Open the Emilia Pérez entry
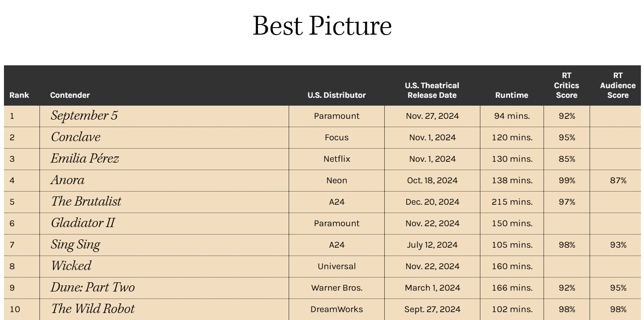 [x=85, y=158]
